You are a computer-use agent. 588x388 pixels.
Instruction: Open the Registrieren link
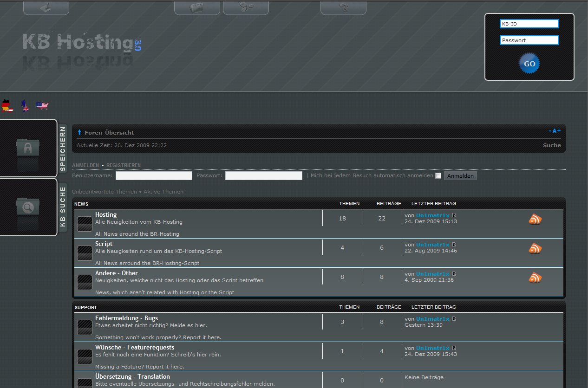click(x=123, y=165)
